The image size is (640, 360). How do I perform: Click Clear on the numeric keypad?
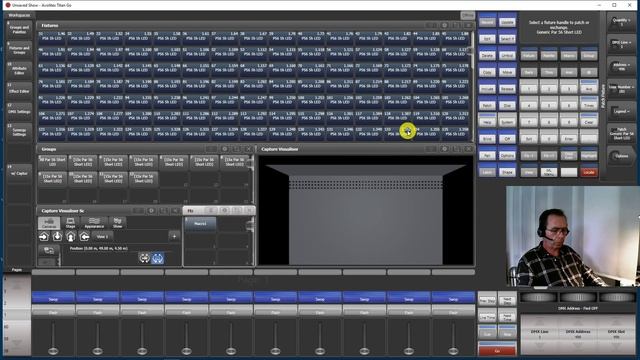(x=589, y=122)
